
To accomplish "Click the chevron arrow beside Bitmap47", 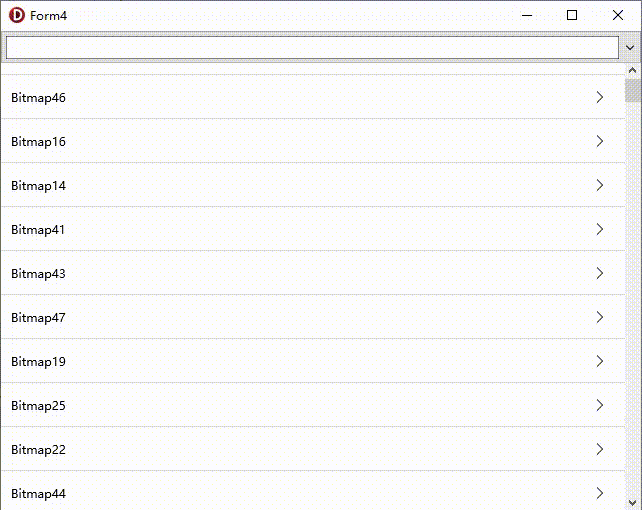I will 600,317.
